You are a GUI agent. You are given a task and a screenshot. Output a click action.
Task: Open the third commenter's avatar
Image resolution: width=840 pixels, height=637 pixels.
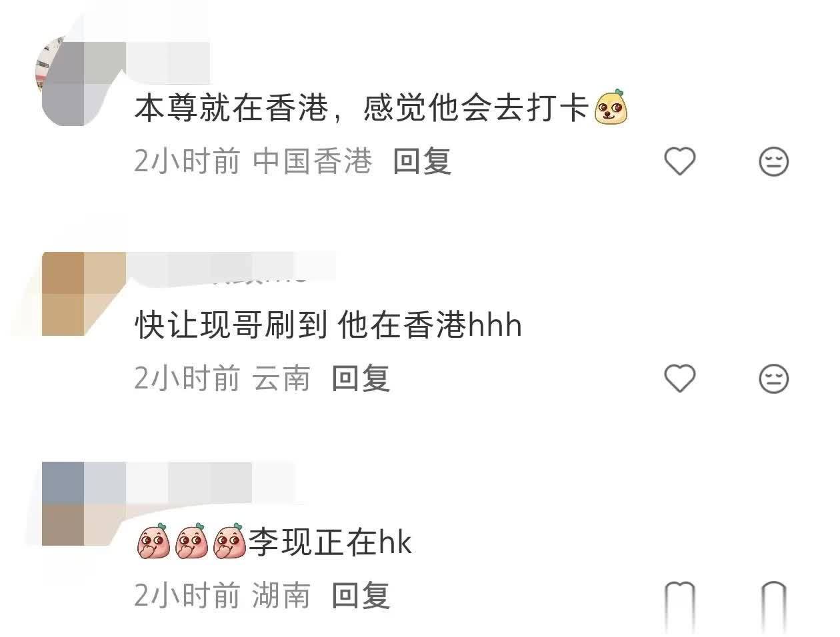[x=84, y=504]
